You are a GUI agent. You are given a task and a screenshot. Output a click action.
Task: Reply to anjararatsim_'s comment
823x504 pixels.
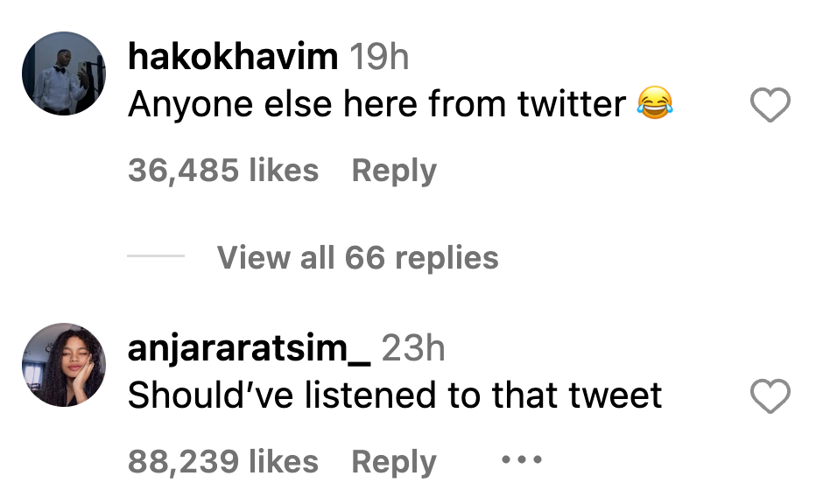pyautogui.click(x=394, y=461)
